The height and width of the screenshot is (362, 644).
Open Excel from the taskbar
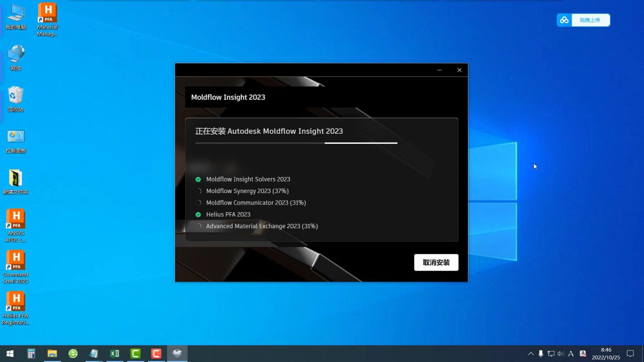115,354
